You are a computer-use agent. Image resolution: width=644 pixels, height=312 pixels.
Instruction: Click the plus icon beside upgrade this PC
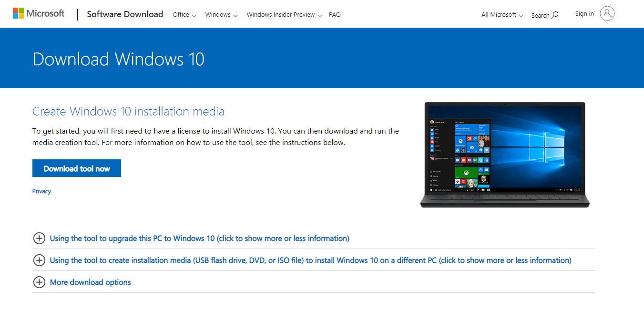click(x=39, y=238)
